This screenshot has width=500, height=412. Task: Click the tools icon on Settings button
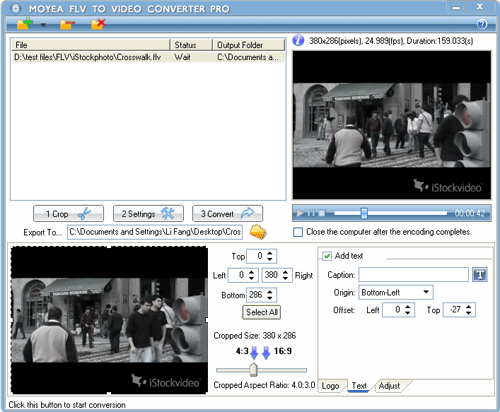168,213
